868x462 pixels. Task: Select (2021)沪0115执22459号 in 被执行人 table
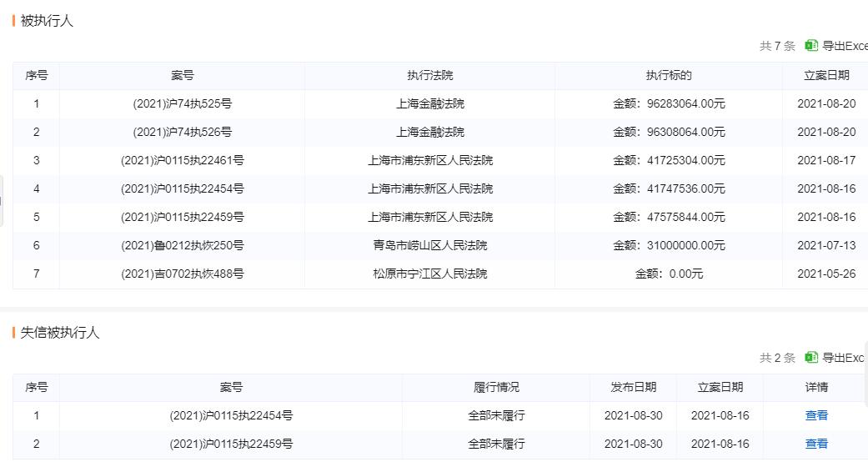(182, 217)
